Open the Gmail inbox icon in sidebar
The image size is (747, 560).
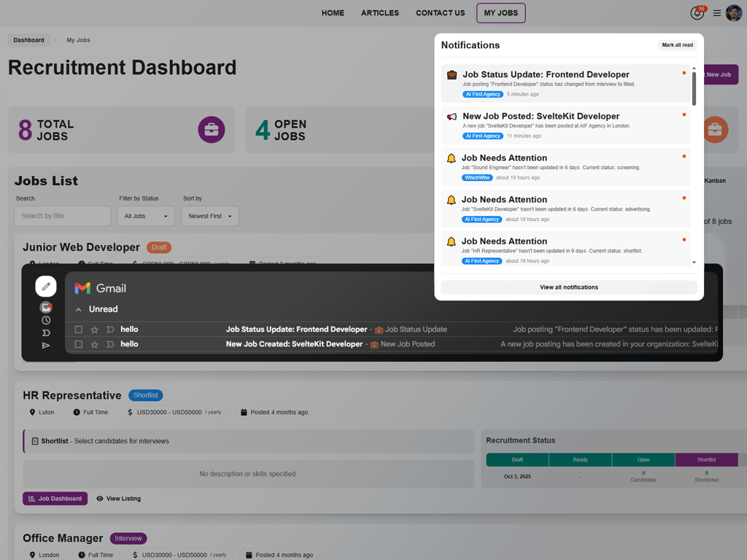click(x=46, y=308)
